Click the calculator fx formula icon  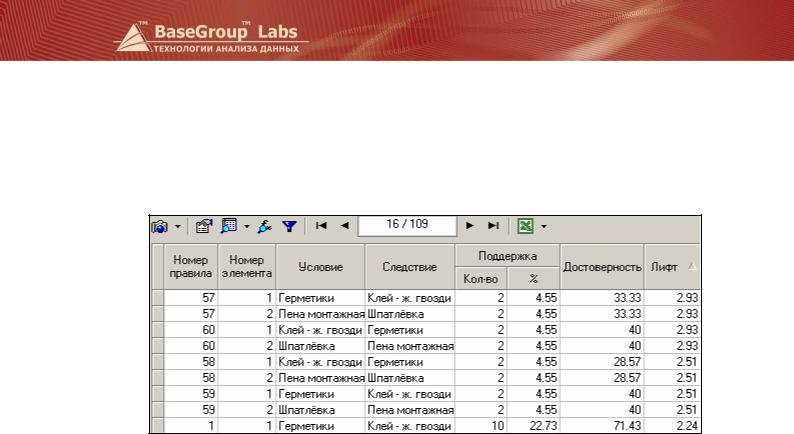(264, 226)
